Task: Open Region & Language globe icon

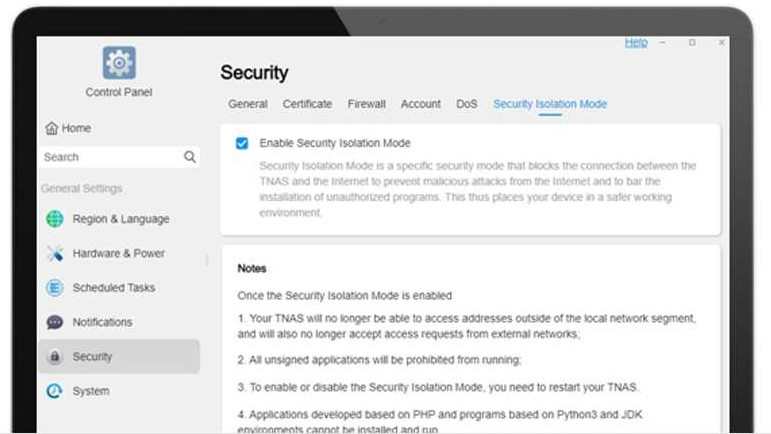Action: [55, 219]
